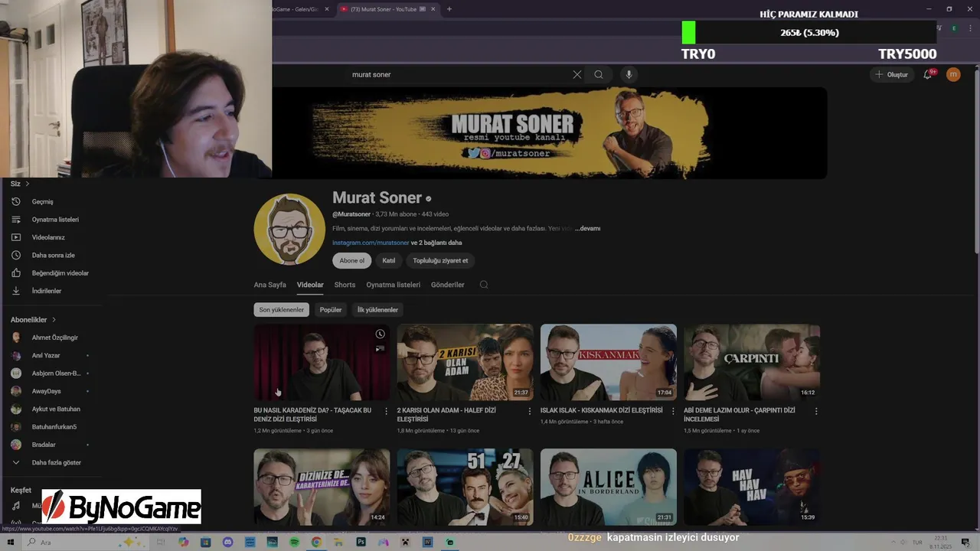Open Alice in Borderland video thumbnail
This screenshot has width=980, height=551.
click(609, 487)
